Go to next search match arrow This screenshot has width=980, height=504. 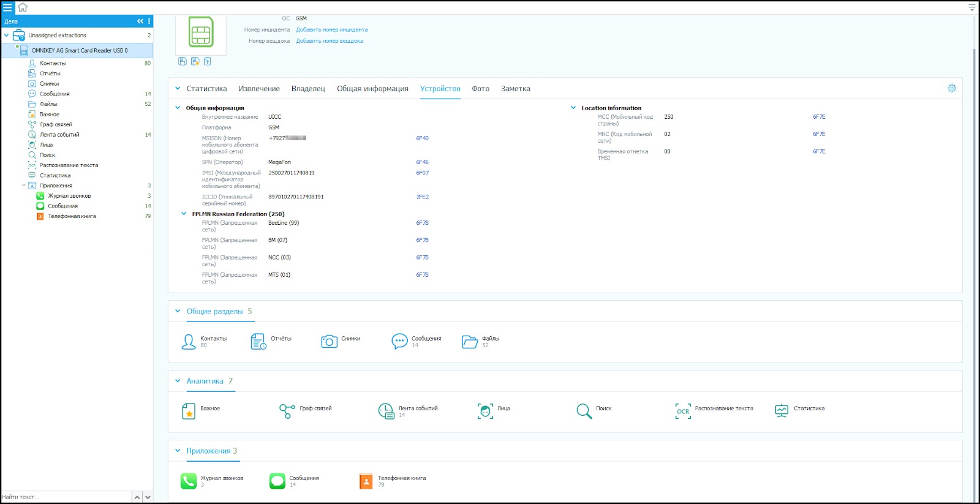click(x=148, y=497)
